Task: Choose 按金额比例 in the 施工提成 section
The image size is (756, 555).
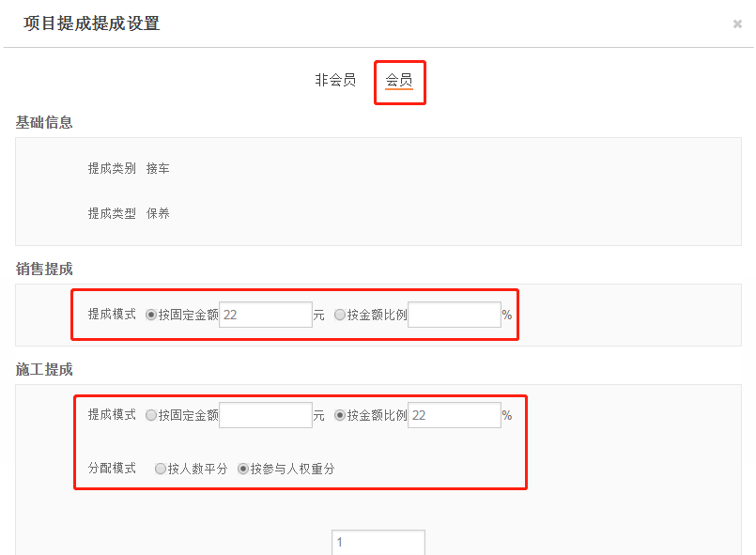Action: [340, 415]
